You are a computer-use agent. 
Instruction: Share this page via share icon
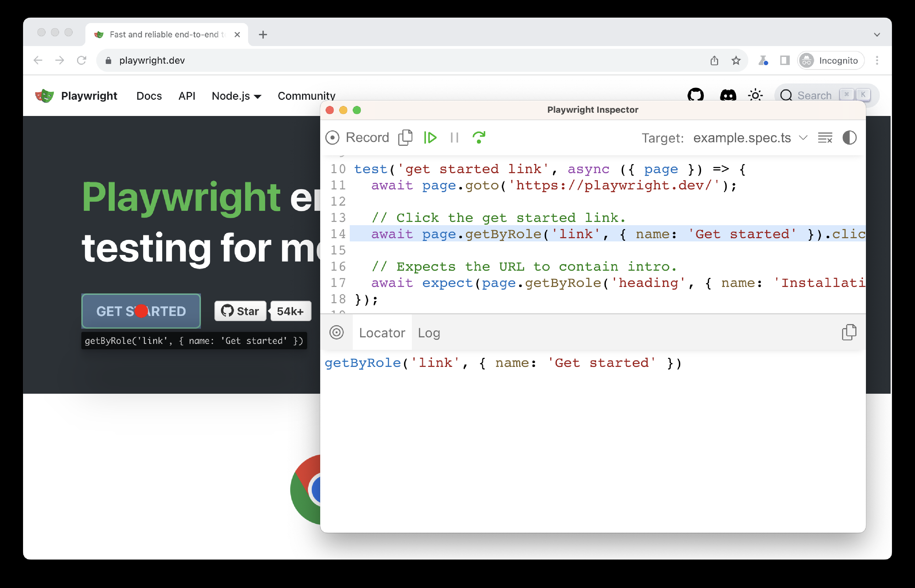pos(714,60)
